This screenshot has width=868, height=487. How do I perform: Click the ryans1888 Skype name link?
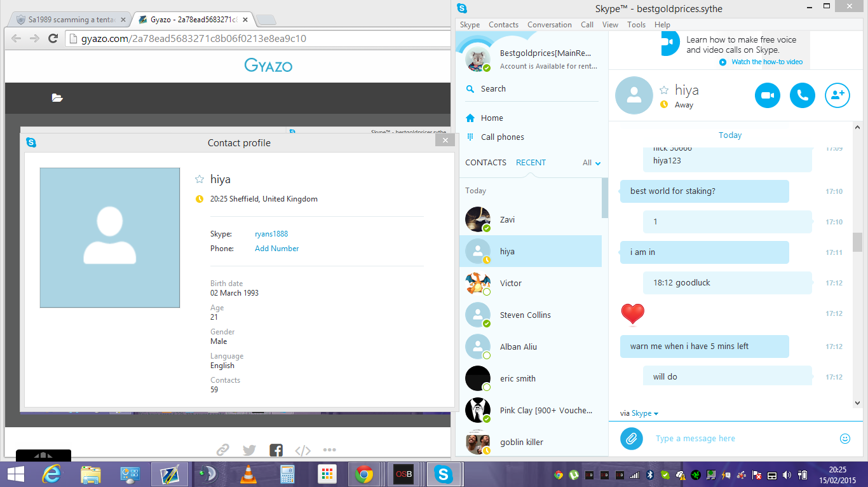271,234
